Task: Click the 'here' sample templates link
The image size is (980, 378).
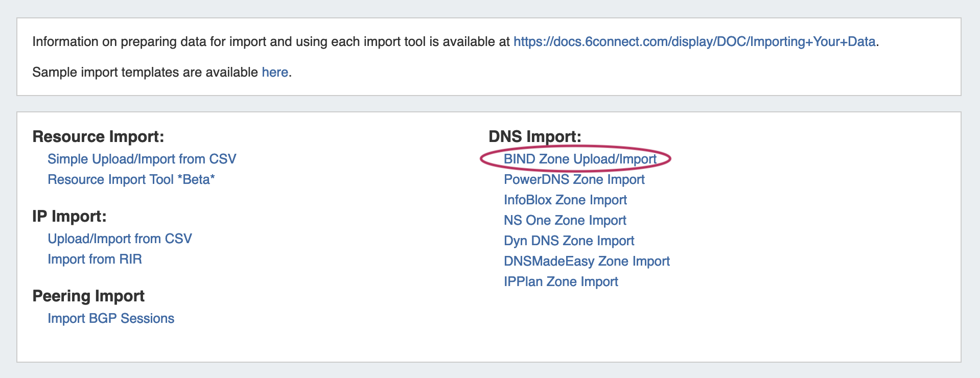Action: click(275, 72)
